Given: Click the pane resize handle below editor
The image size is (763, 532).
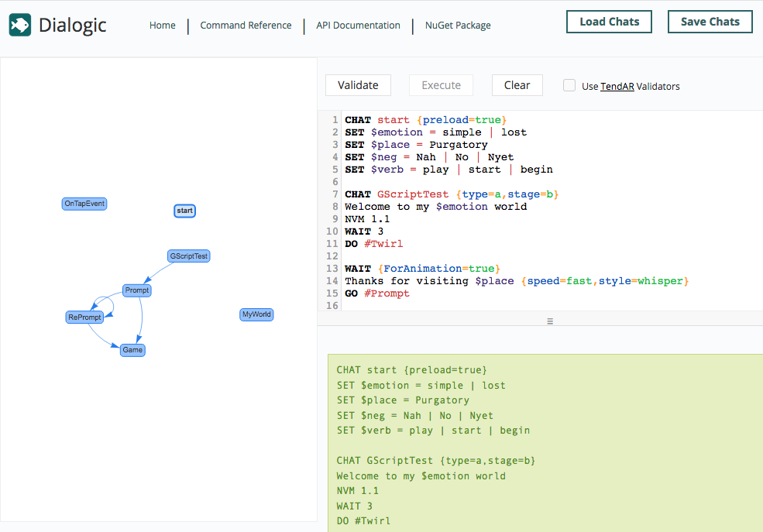Looking at the screenshot, I should (550, 321).
